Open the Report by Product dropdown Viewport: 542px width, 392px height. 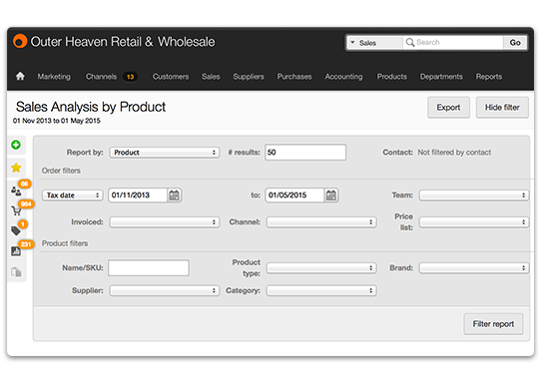165,153
